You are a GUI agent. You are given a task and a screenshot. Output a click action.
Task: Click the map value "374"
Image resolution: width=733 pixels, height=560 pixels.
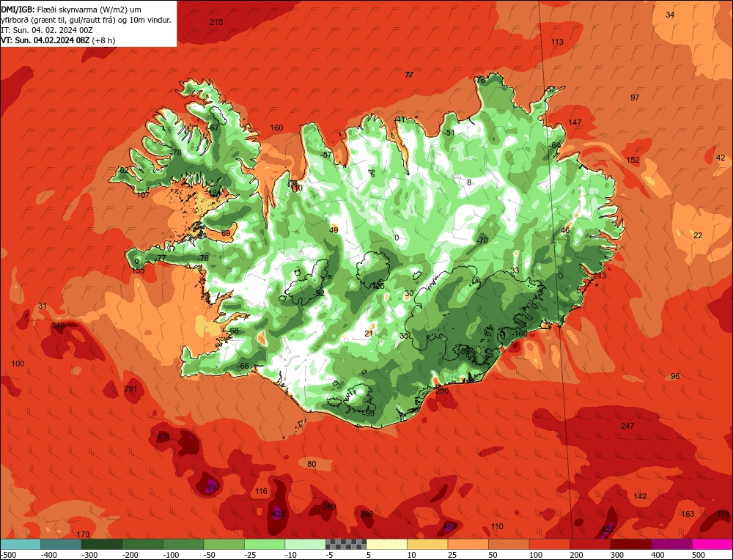pyautogui.click(x=723, y=514)
